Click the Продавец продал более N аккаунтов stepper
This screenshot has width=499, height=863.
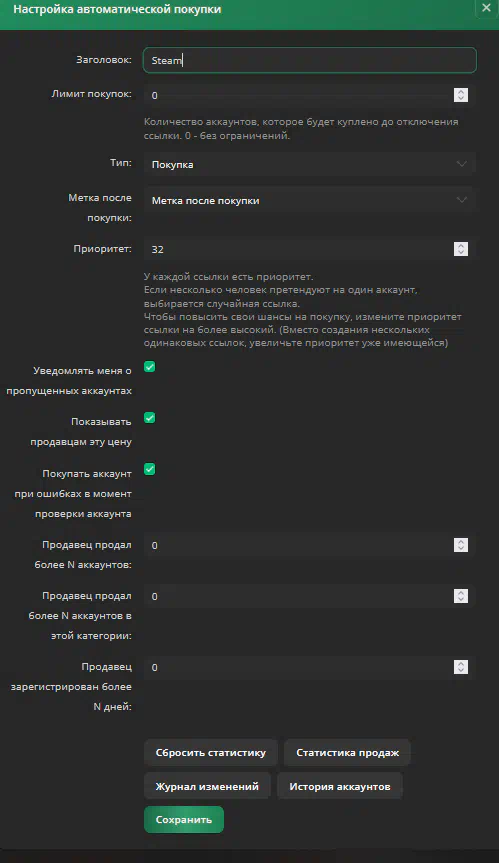(461, 545)
